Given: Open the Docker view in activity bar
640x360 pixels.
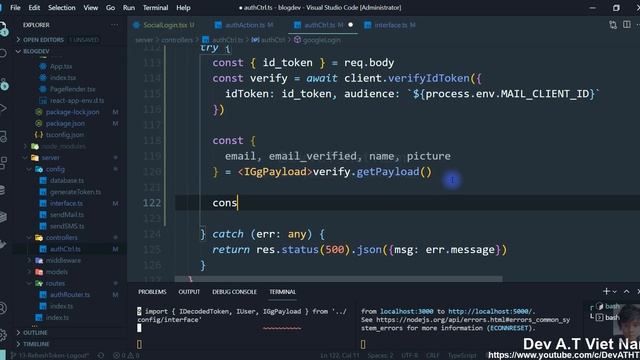Looking at the screenshot, I should click(3, 244).
